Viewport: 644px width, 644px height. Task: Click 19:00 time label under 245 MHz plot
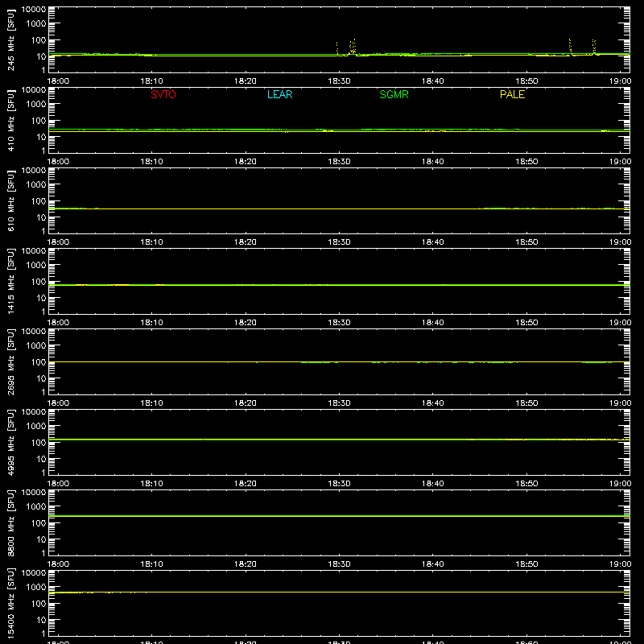[x=620, y=81]
